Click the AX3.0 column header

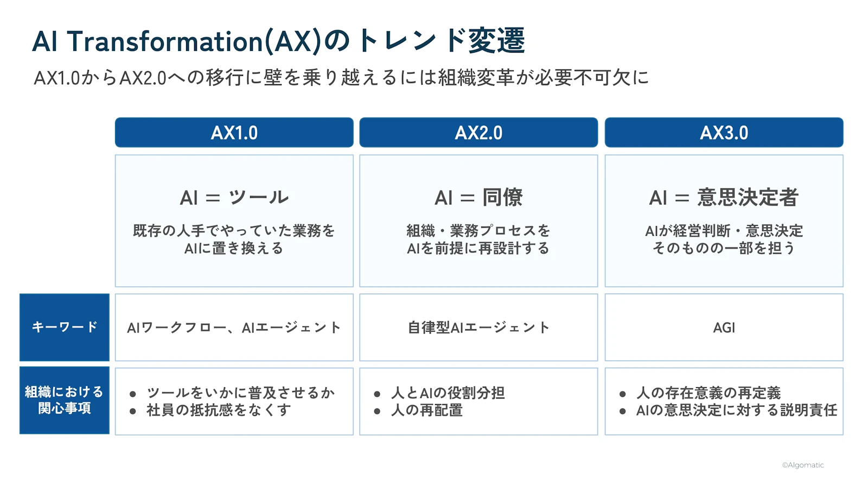pyautogui.click(x=724, y=132)
